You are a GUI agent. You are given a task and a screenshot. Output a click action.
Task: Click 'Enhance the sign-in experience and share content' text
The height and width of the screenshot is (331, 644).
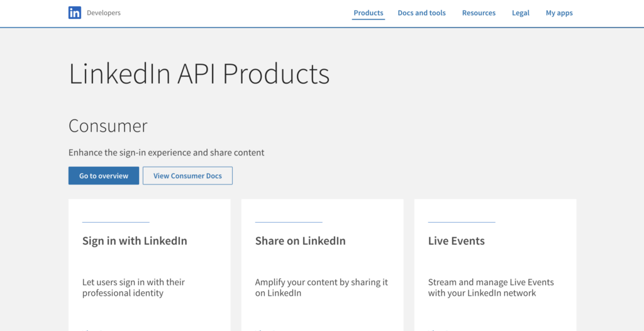point(166,152)
